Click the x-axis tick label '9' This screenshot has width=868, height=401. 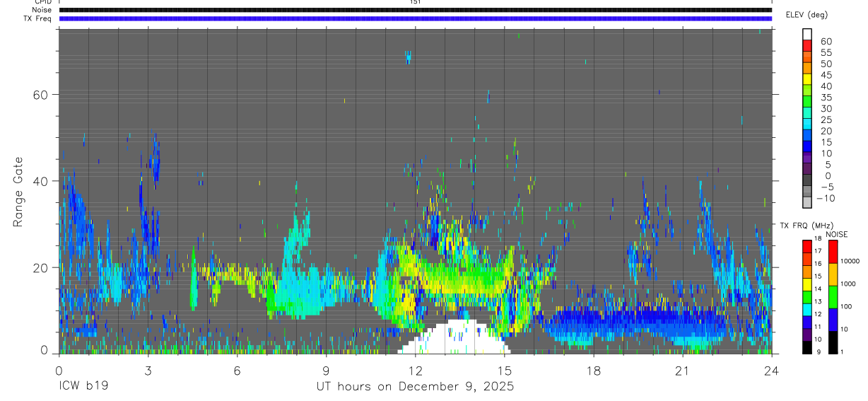click(x=326, y=371)
